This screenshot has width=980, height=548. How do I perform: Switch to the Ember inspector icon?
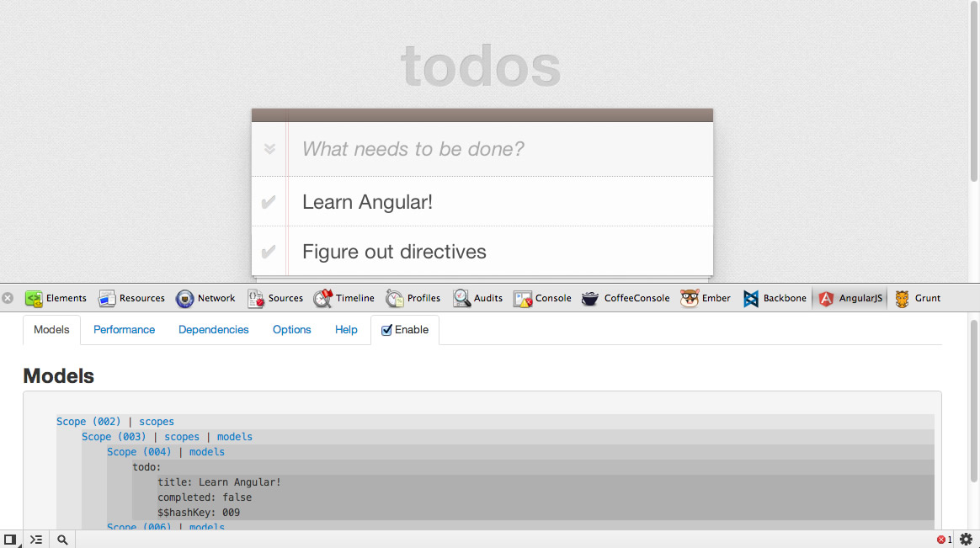(x=690, y=299)
